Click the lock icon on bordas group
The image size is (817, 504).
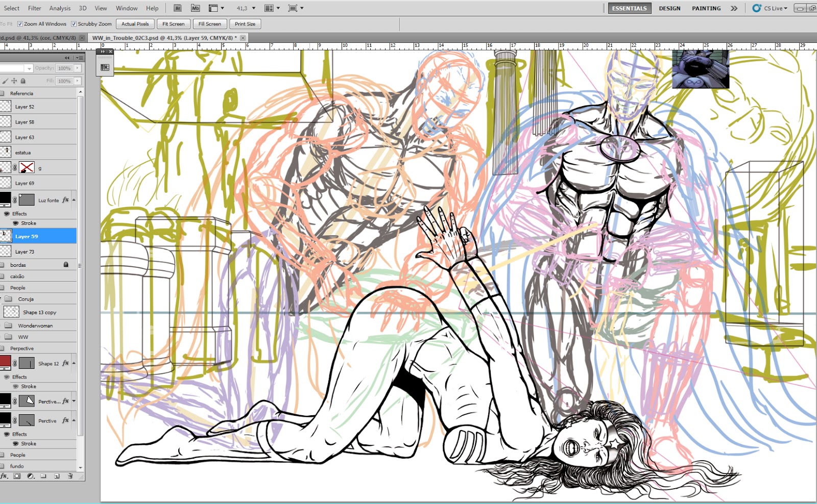tap(66, 265)
